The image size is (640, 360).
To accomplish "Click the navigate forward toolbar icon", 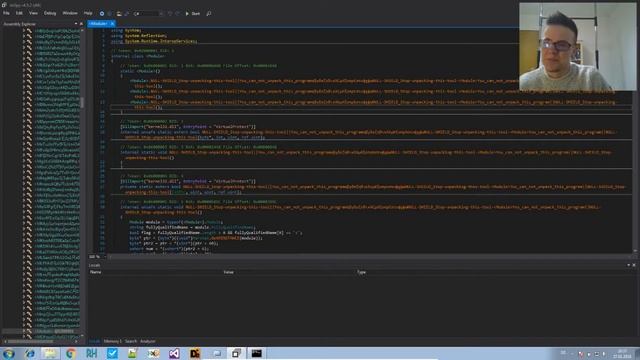I will (x=110, y=13).
